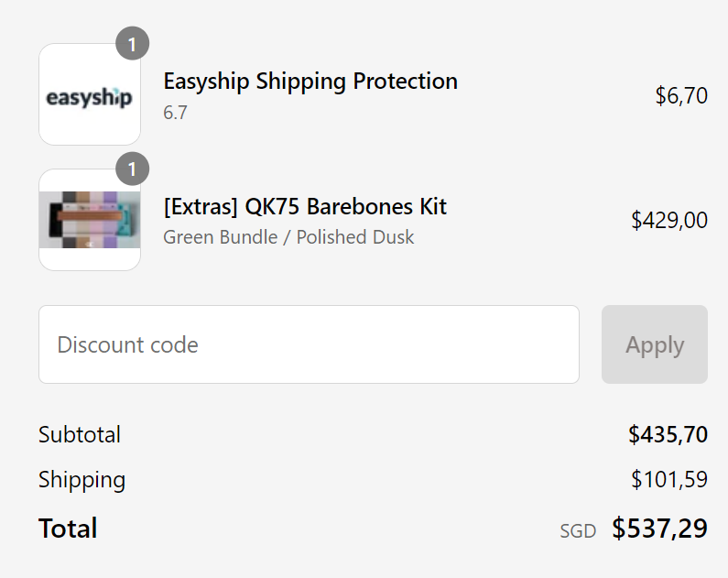Click the Apply discount button

coord(655,344)
